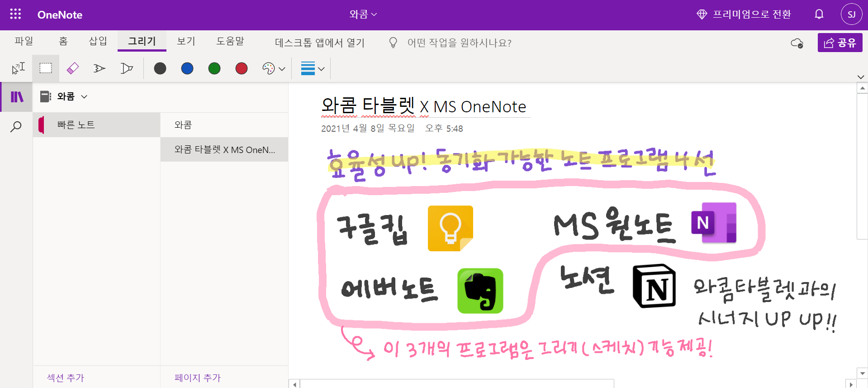The width and height of the screenshot is (868, 388).
Task: Click the 와콤 notebook book icon
Action: 45,96
